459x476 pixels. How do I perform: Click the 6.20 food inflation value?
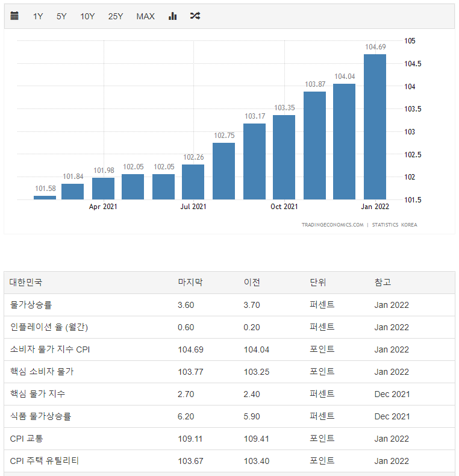point(186,416)
